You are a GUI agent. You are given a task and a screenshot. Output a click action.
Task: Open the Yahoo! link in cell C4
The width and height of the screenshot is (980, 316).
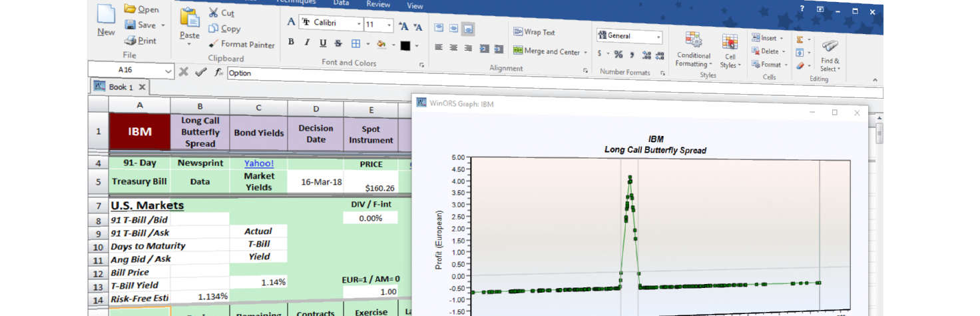(x=258, y=163)
